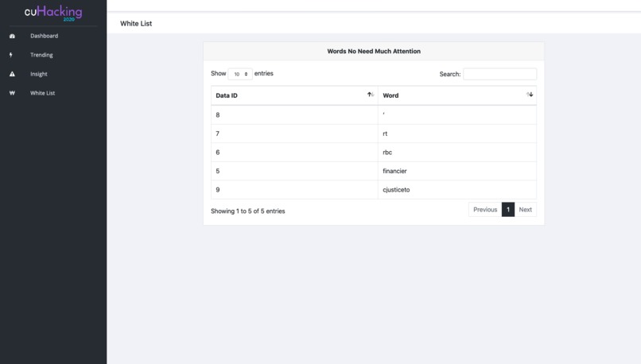Select the word 'rt' in table
641x364 pixels.
tap(385, 134)
